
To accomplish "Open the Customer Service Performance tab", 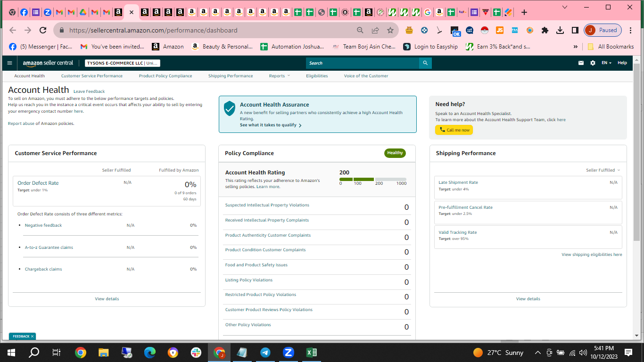I will pyautogui.click(x=92, y=76).
